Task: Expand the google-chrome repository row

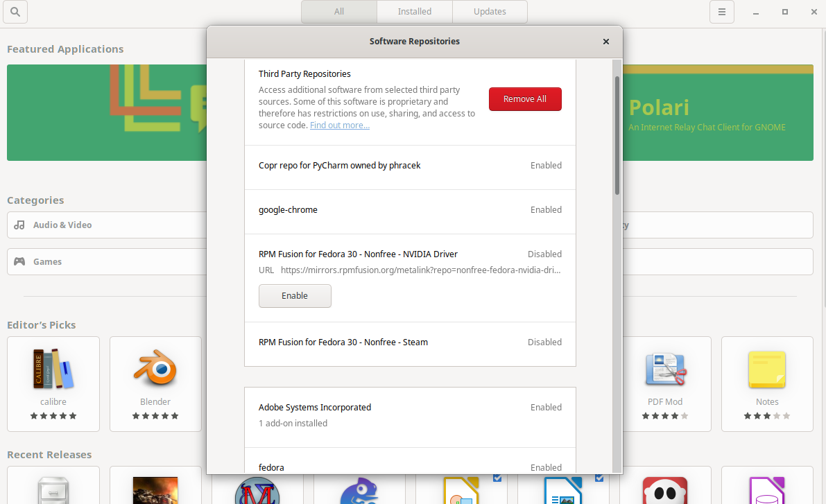Action: [x=410, y=211]
